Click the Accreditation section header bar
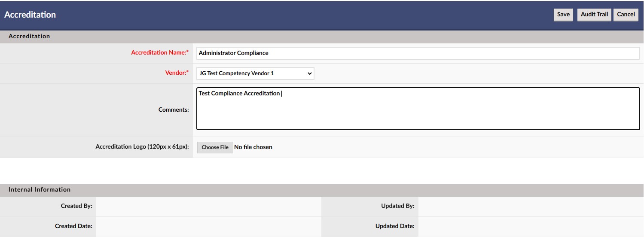The image size is (644, 244). [x=322, y=37]
